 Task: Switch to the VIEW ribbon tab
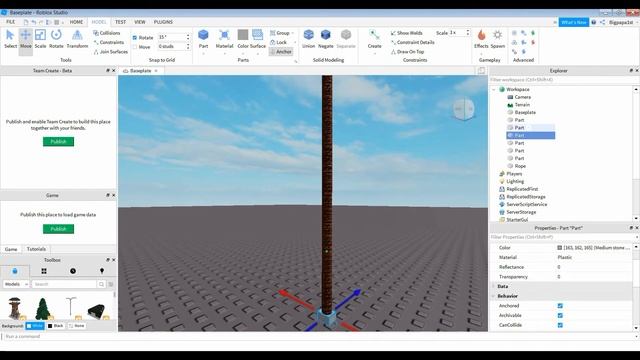point(140,22)
